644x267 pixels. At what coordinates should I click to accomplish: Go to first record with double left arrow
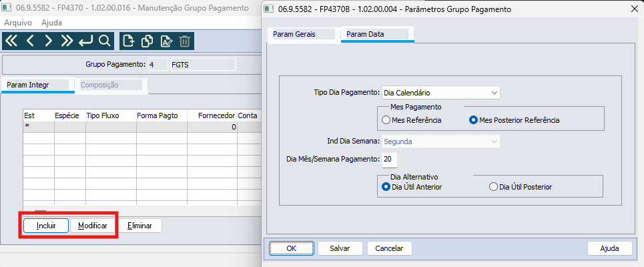(11, 41)
